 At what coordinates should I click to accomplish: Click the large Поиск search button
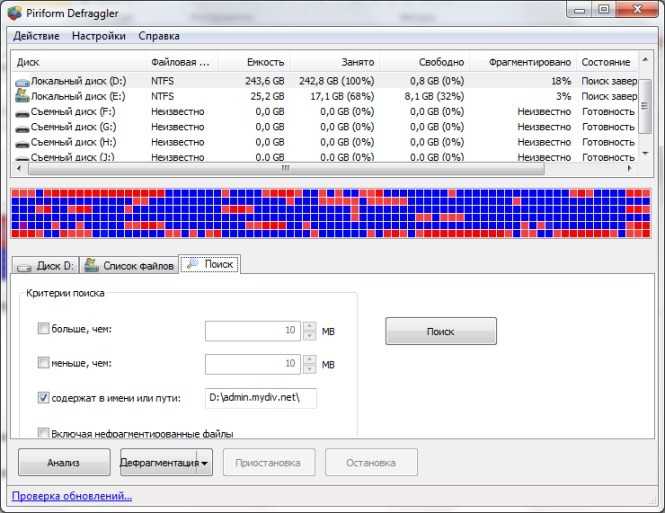pyautogui.click(x=441, y=331)
